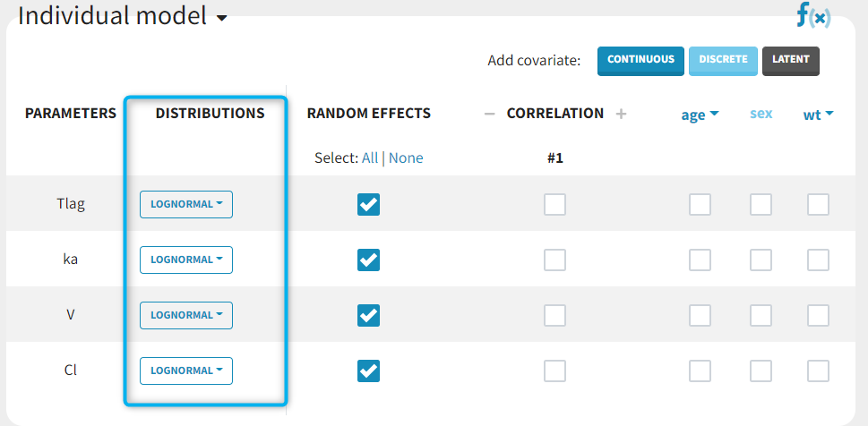Enable correlation group #1 for Cl
Image resolution: width=868 pixels, height=426 pixels.
click(554, 371)
